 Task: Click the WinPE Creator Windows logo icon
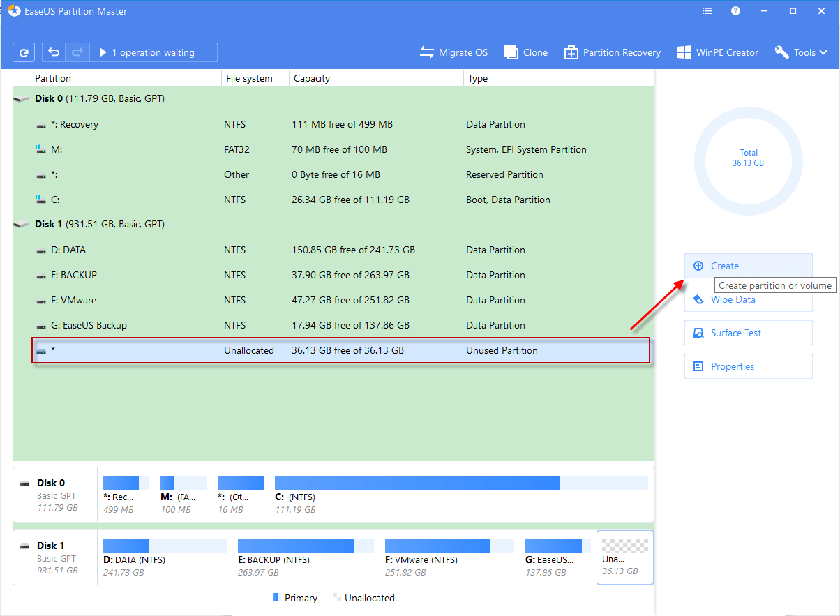click(684, 52)
